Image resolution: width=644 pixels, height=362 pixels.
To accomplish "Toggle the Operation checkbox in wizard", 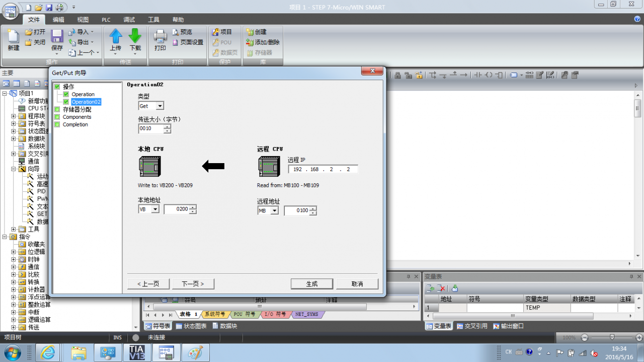I will tap(66, 94).
